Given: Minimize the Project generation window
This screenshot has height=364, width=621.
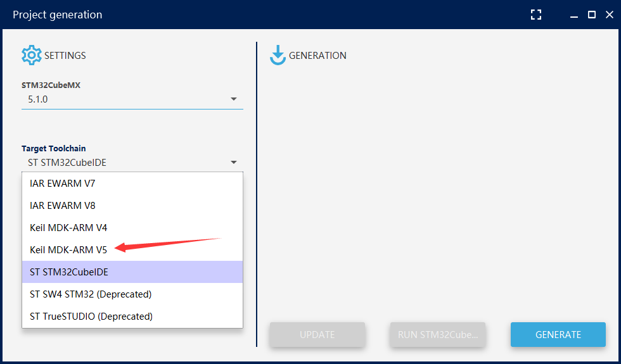Looking at the screenshot, I should (x=574, y=15).
